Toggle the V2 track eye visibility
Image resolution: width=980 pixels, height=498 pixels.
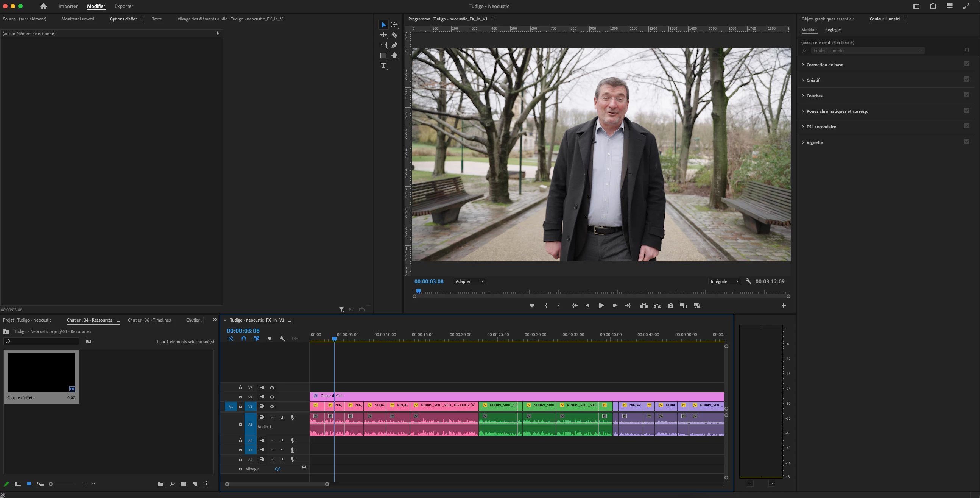pos(272,397)
